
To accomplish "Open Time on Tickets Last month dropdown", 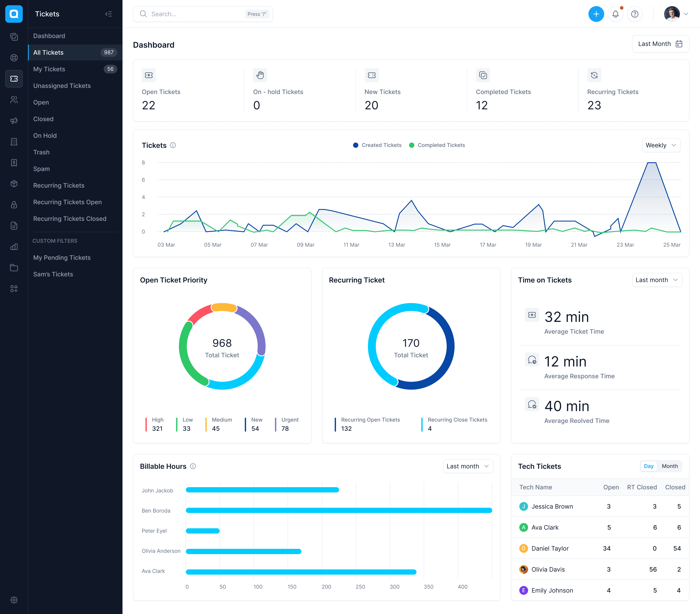I will click(x=657, y=280).
